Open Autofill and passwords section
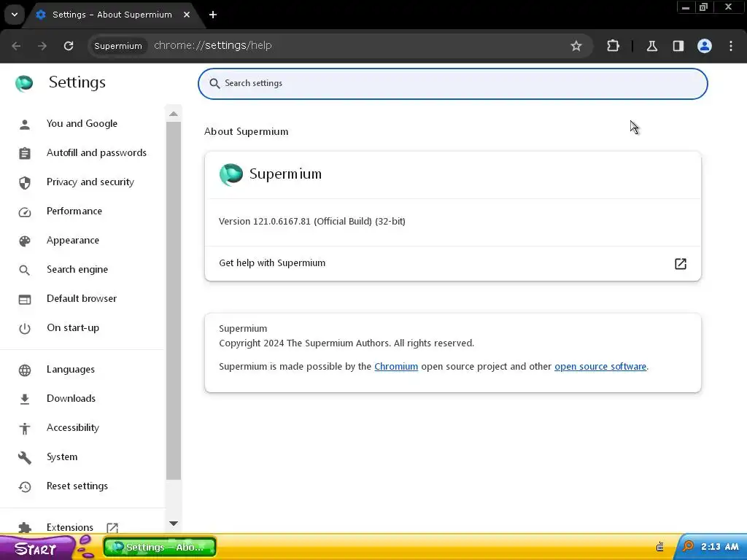Image resolution: width=747 pixels, height=560 pixels. (97, 153)
